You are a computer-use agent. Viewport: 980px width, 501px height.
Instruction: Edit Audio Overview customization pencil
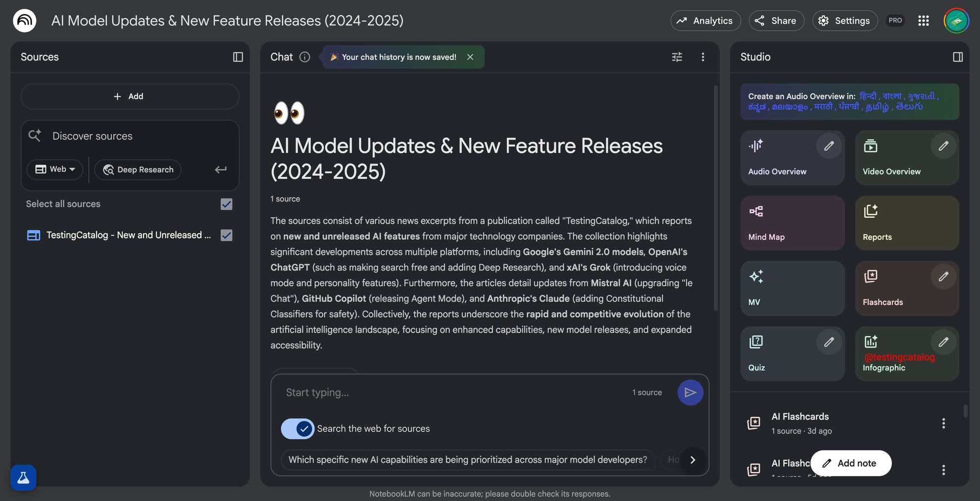[x=829, y=146]
